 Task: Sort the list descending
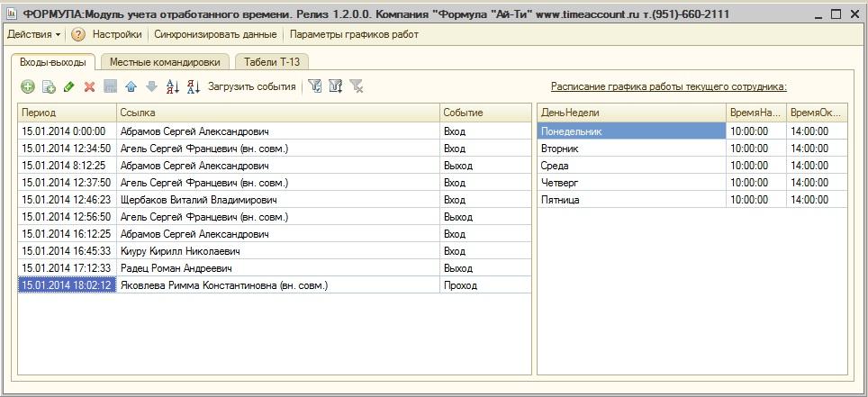(x=193, y=87)
